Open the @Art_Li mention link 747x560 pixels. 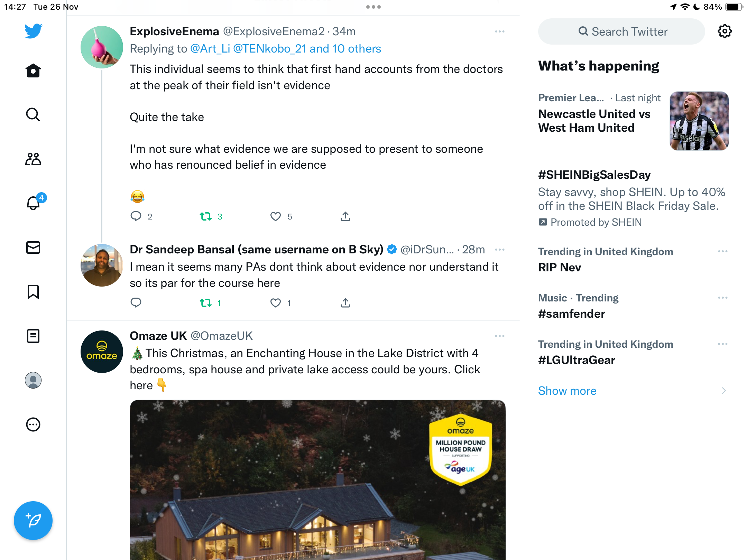210,49
